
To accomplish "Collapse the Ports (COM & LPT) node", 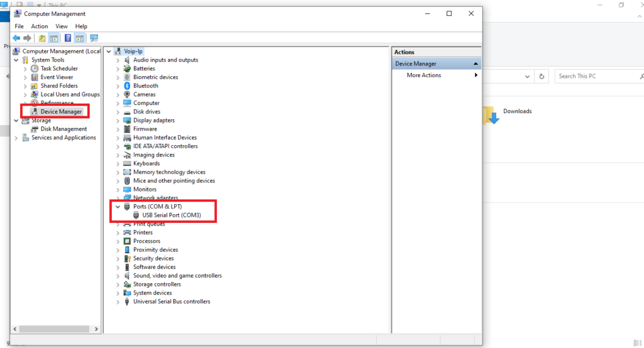I will pyautogui.click(x=118, y=207).
